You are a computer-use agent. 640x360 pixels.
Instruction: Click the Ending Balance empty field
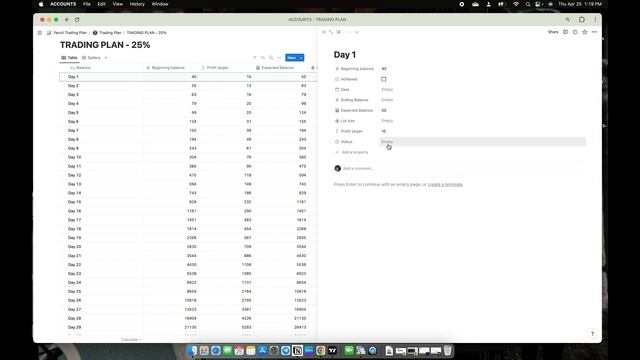tap(483, 100)
